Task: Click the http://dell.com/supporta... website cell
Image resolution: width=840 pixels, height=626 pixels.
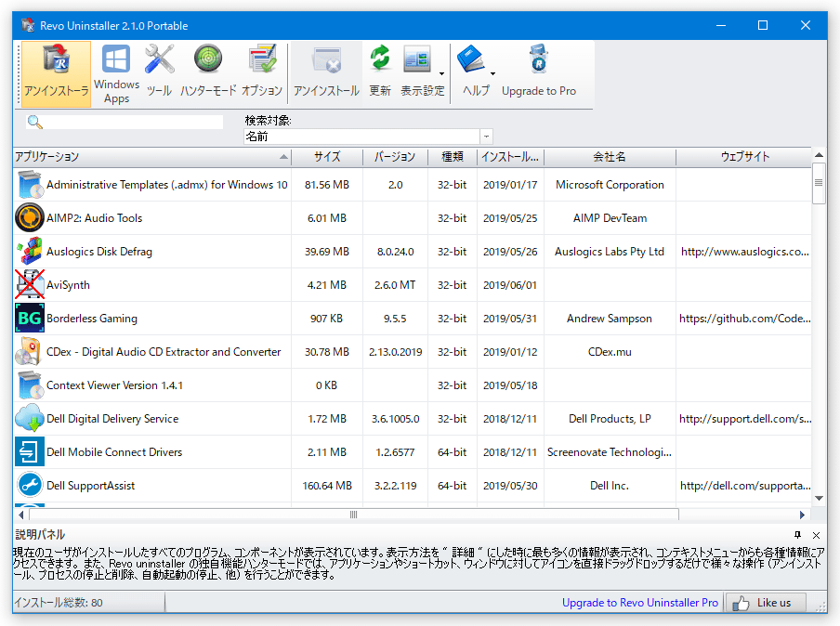Action: (744, 486)
